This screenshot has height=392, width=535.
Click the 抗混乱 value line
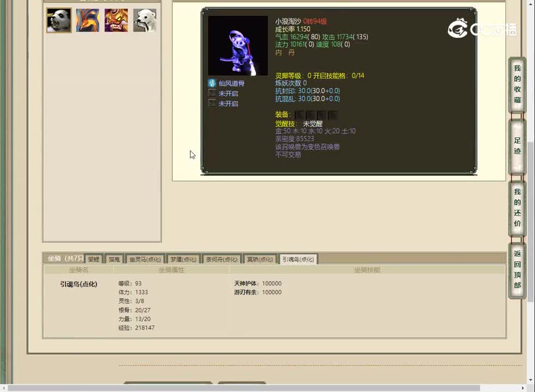click(x=307, y=99)
